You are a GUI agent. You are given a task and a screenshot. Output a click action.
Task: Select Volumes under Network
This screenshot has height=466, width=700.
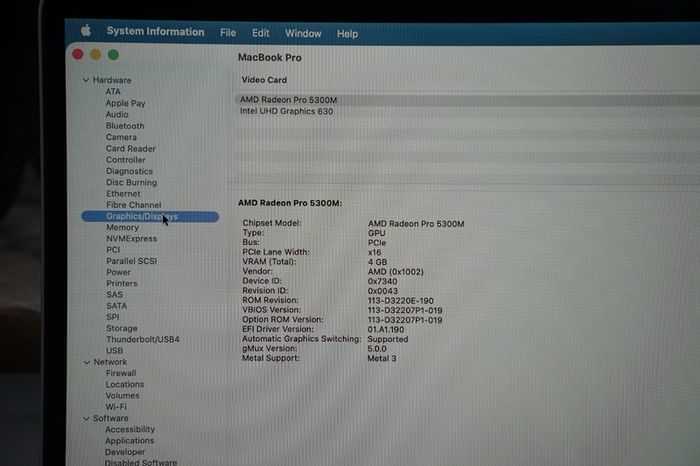(122, 395)
